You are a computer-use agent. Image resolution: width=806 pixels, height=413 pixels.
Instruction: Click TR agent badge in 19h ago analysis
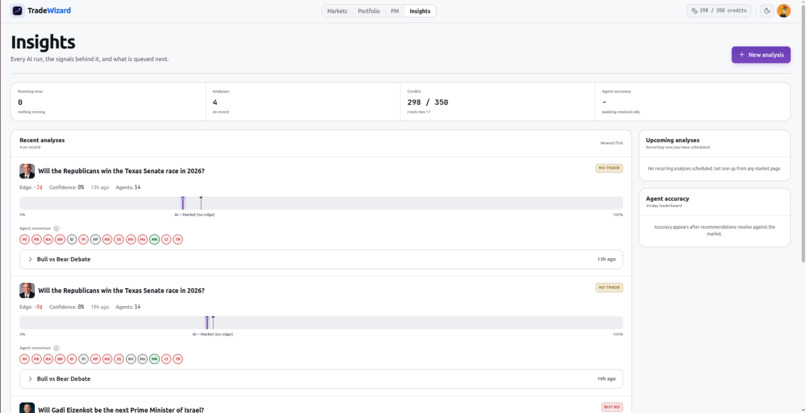point(178,358)
